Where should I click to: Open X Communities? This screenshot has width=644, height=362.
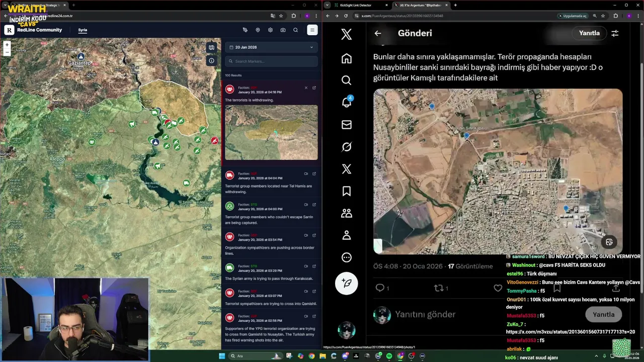click(x=347, y=213)
